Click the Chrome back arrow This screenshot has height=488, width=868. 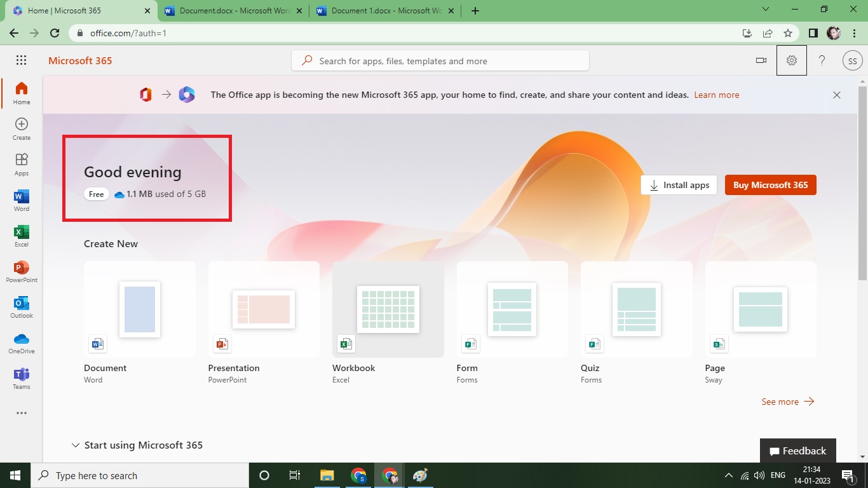click(14, 33)
